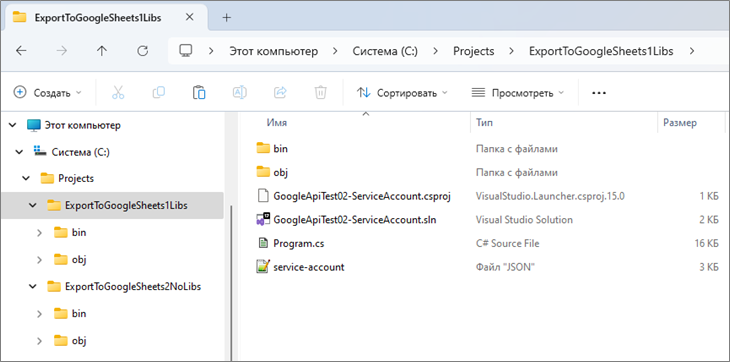
Task: Go up one folder level
Action: point(102,51)
